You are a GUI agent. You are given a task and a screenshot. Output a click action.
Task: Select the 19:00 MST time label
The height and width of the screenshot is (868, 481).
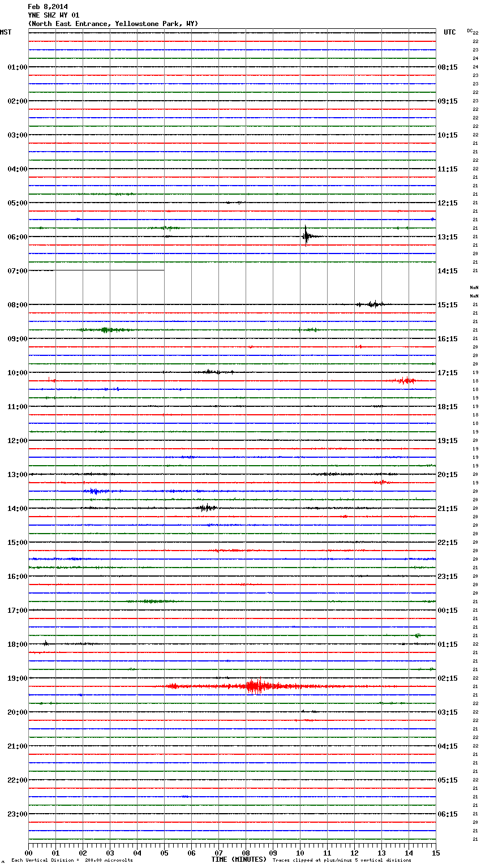pyautogui.click(x=18, y=678)
